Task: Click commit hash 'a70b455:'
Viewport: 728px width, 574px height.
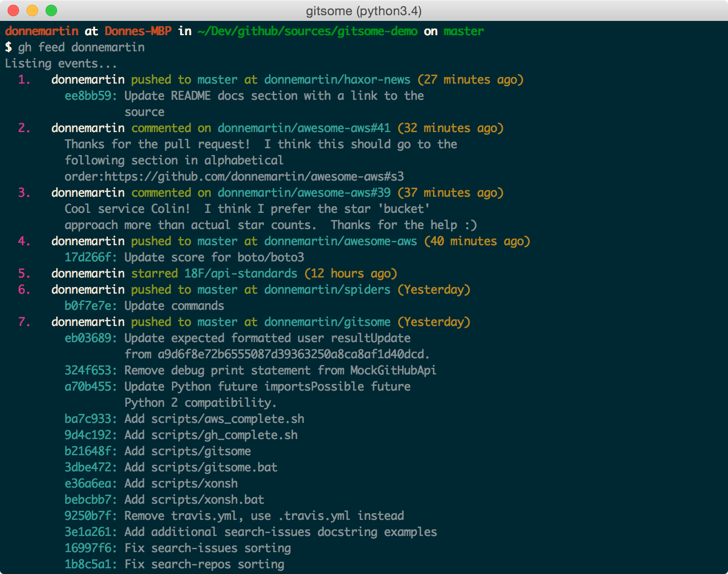Action: tap(91, 387)
